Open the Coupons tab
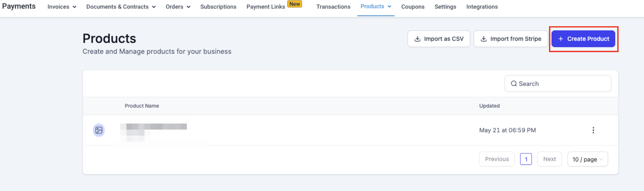The height and width of the screenshot is (191, 644). pos(413,7)
